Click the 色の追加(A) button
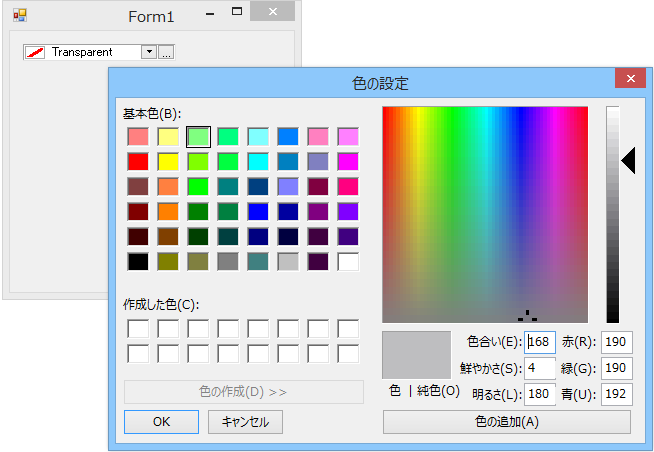 point(506,421)
